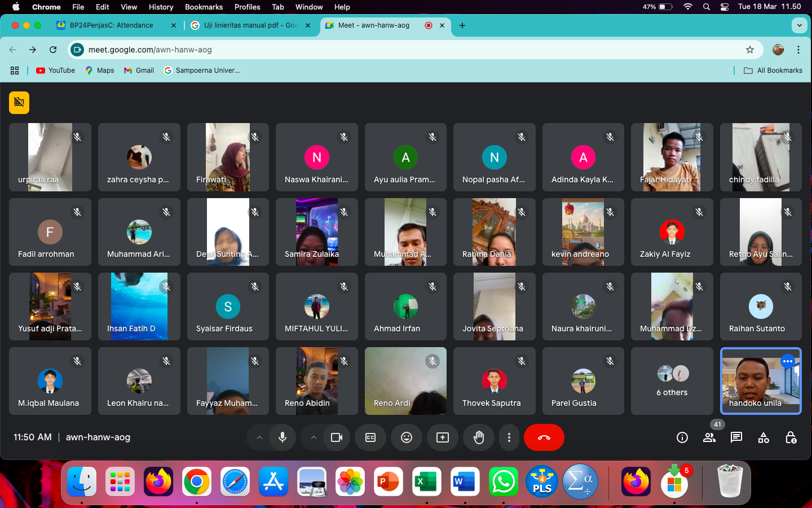Image resolution: width=812 pixels, height=508 pixels.
Task: Expand audio settings chevron beside microphone
Action: tap(259, 437)
